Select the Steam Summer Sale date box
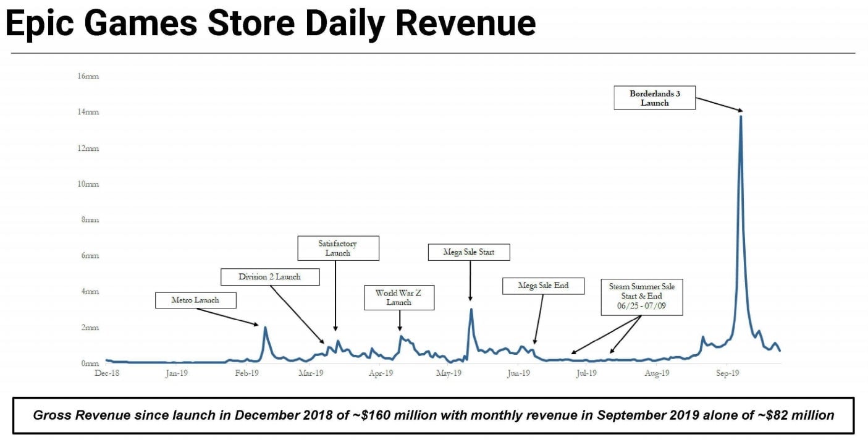The height and width of the screenshot is (442, 868). [642, 296]
